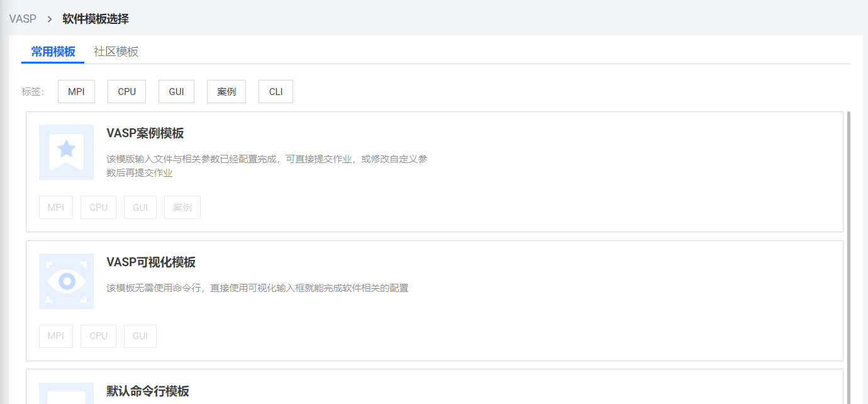Viewport: 868px width, 404px height.
Task: Click the VASP可视化模板 eye icon
Action: click(x=66, y=281)
